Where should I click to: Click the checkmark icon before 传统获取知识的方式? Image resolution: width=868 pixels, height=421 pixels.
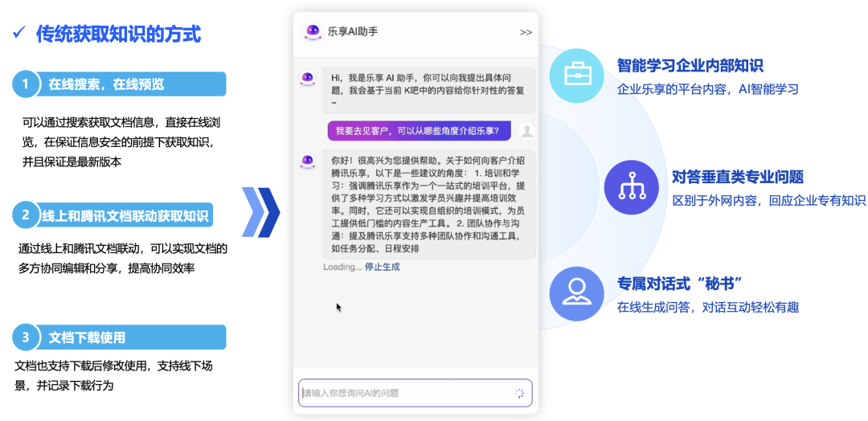click(x=18, y=33)
